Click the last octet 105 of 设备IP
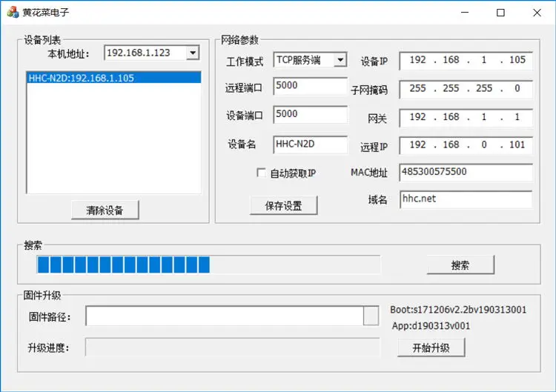Viewport: 556px width, 392px height. (517, 60)
